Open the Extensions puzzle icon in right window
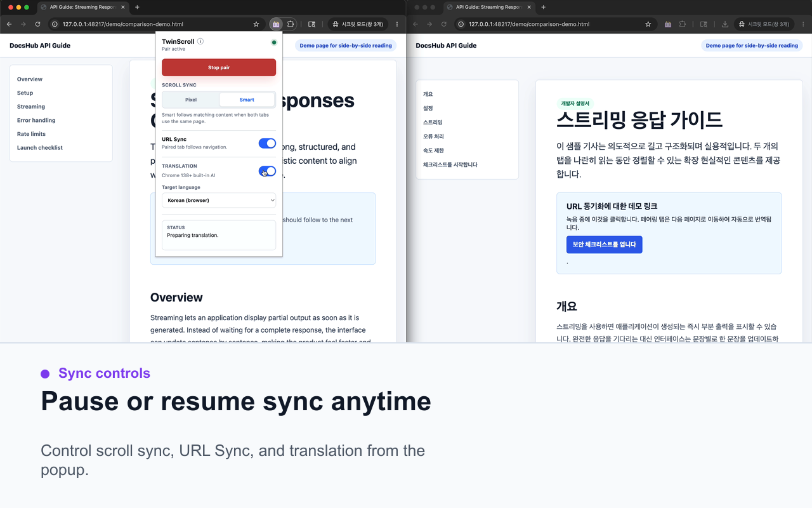This screenshot has width=812, height=508. [683, 24]
